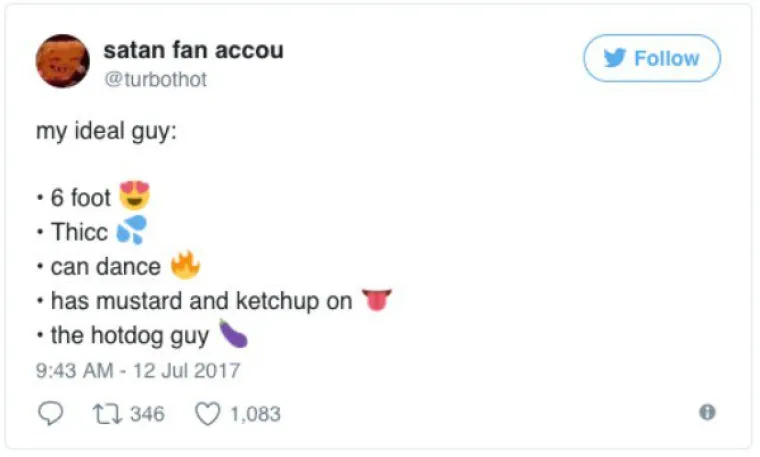Click the sweat droplets emoji beside Thicc
Image resolution: width=760 pixels, height=457 pixels.
tap(131, 231)
